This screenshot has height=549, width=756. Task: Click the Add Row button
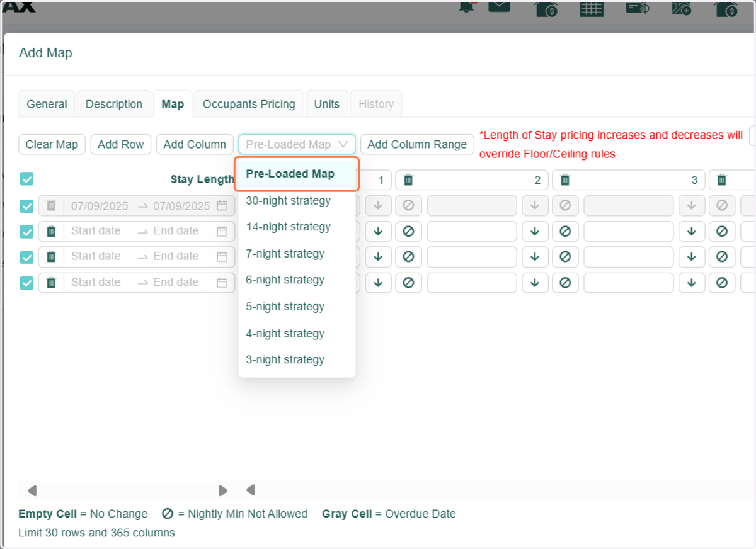[x=121, y=144]
